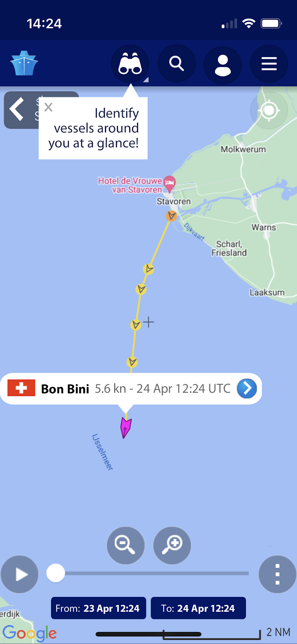Open Bon Bini vessel details arrow
The height and width of the screenshot is (644, 297).
(247, 388)
